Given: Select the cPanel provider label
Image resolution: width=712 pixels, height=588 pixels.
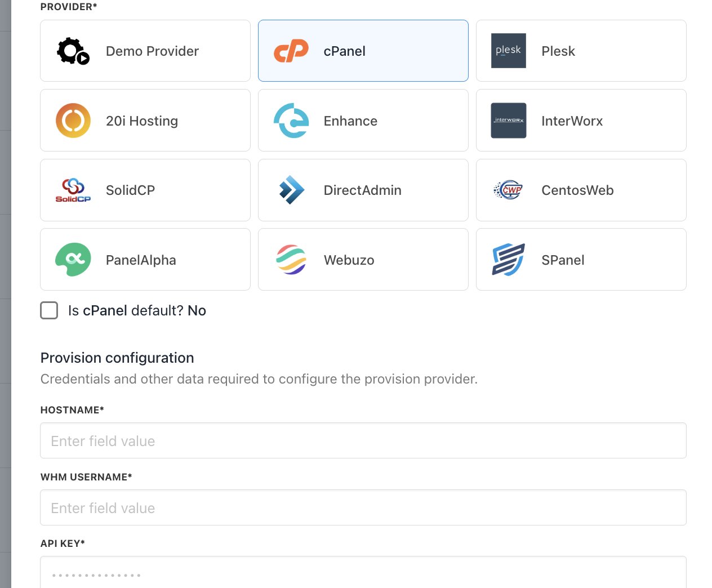Looking at the screenshot, I should 345,51.
